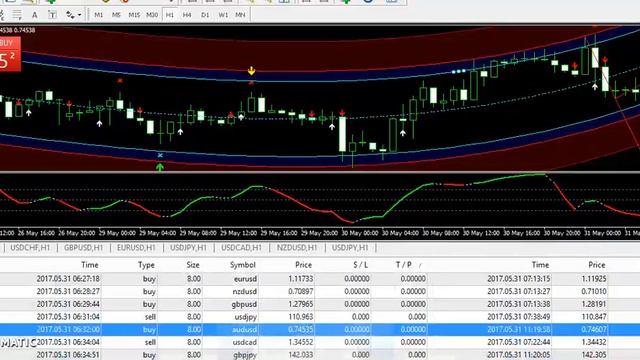Switch chart to H4 timeframe
This screenshot has height=360, width=640.
[187, 15]
